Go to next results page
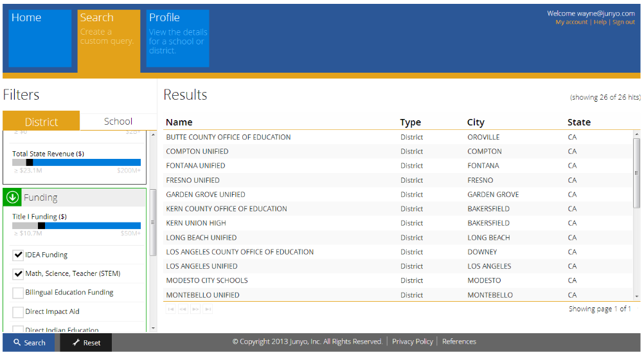This screenshot has height=357, width=644. coord(195,309)
